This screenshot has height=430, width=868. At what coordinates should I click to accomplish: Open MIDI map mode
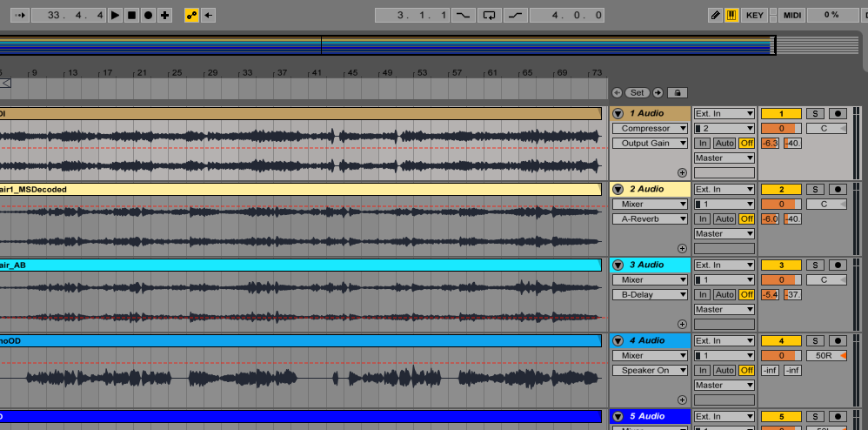coord(792,16)
